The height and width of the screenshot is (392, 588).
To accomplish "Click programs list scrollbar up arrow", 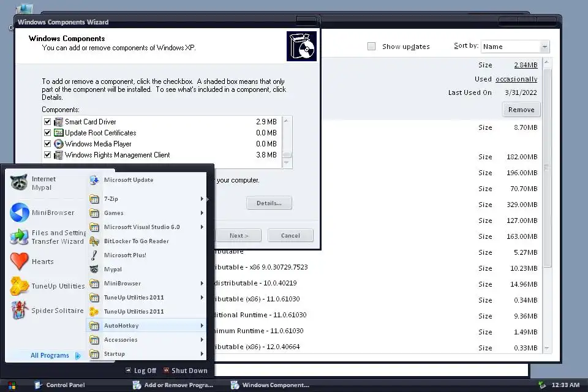I will point(547,62).
